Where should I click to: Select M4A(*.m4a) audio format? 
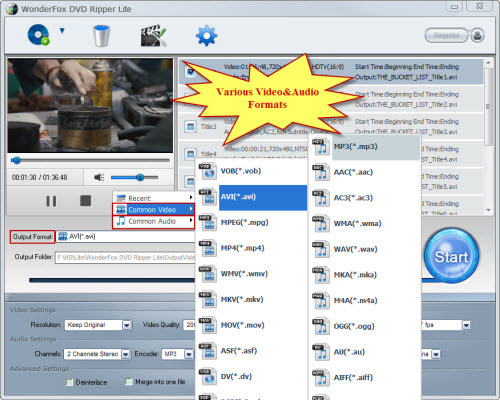coord(365,301)
